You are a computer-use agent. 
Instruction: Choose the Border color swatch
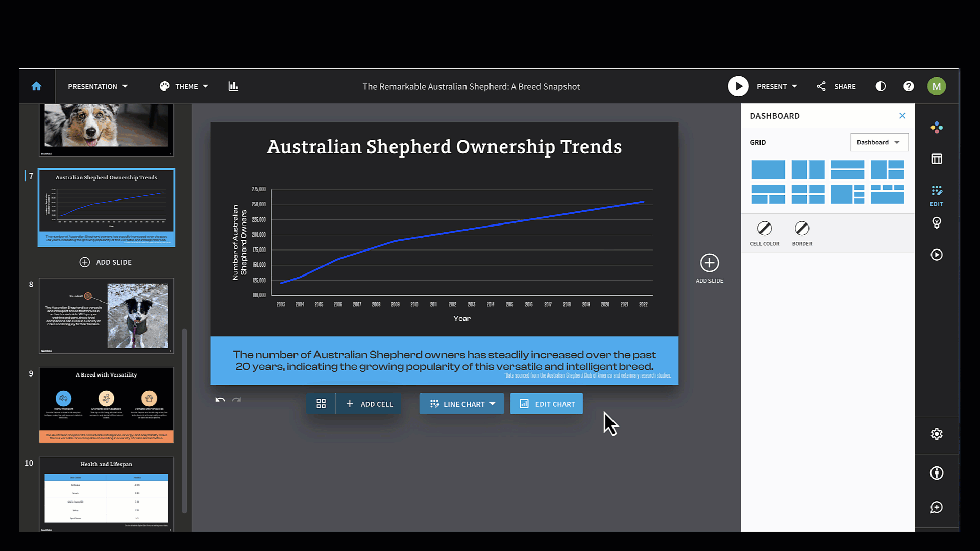802,228
